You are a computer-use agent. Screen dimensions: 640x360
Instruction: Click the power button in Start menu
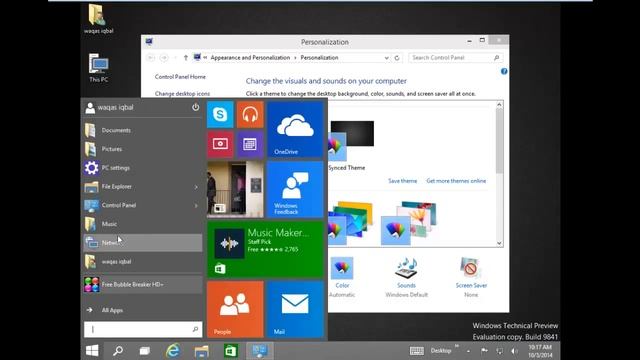(196, 107)
